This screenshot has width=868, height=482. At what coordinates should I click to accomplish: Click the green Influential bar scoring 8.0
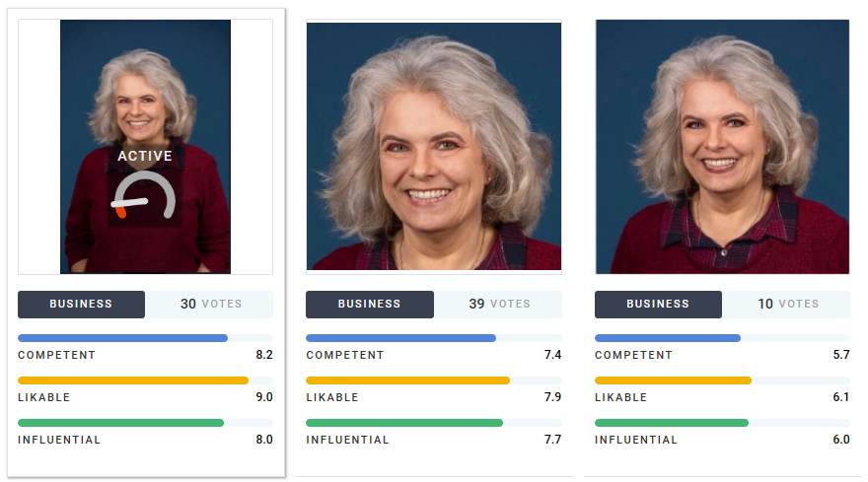pyautogui.click(x=121, y=423)
